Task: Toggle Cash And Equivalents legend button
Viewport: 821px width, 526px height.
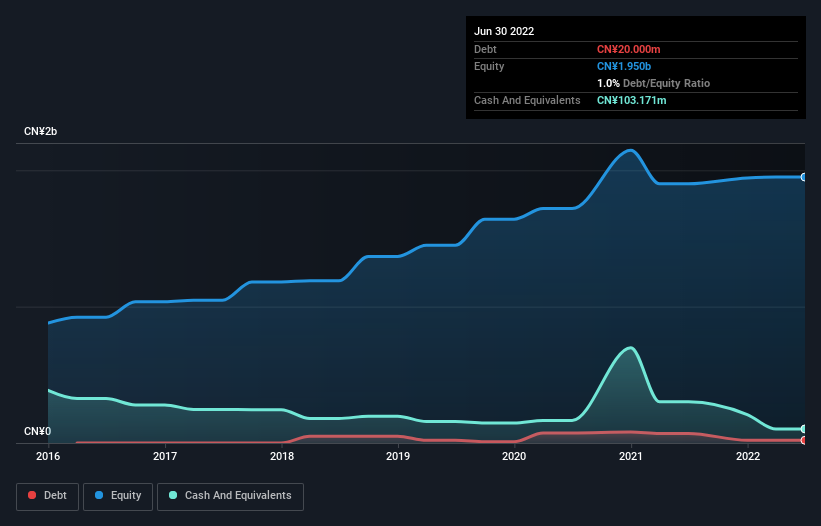Action: tap(230, 496)
